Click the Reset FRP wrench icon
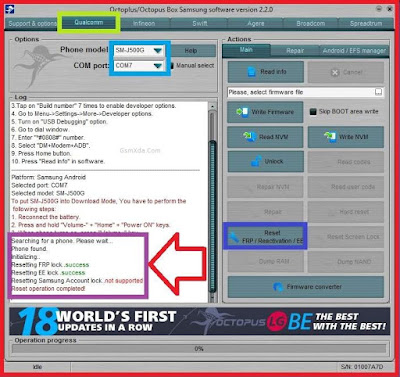 [x=234, y=237]
